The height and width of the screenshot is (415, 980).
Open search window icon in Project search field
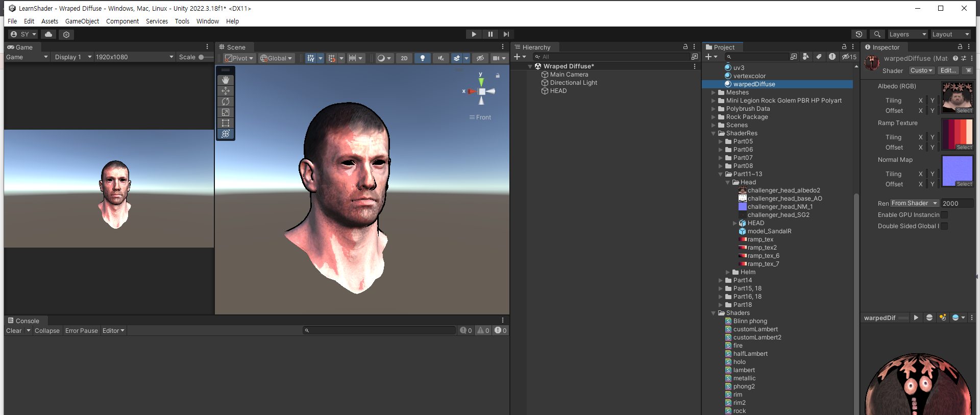click(793, 57)
